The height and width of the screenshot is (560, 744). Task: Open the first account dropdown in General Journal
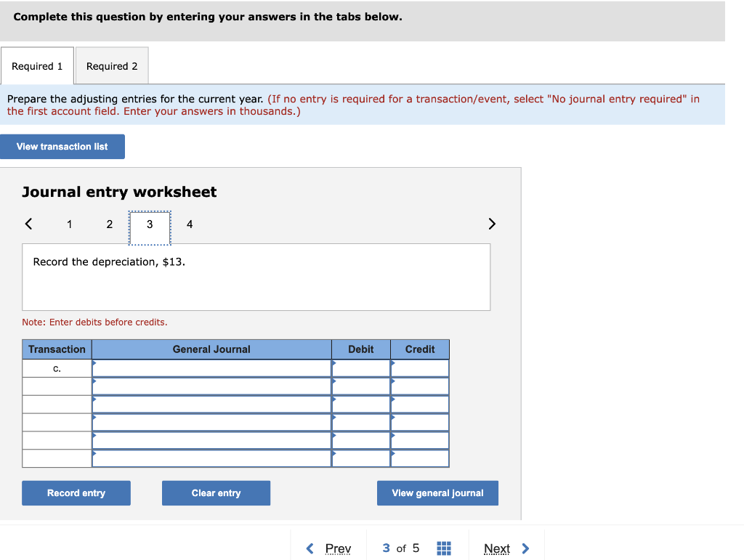[x=211, y=368]
